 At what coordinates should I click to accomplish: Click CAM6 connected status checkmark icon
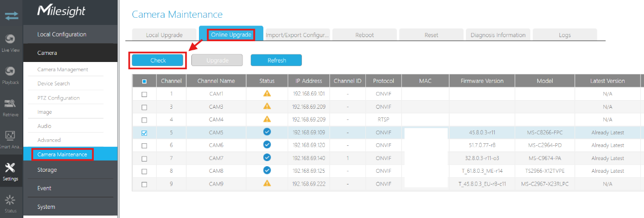pyautogui.click(x=267, y=145)
